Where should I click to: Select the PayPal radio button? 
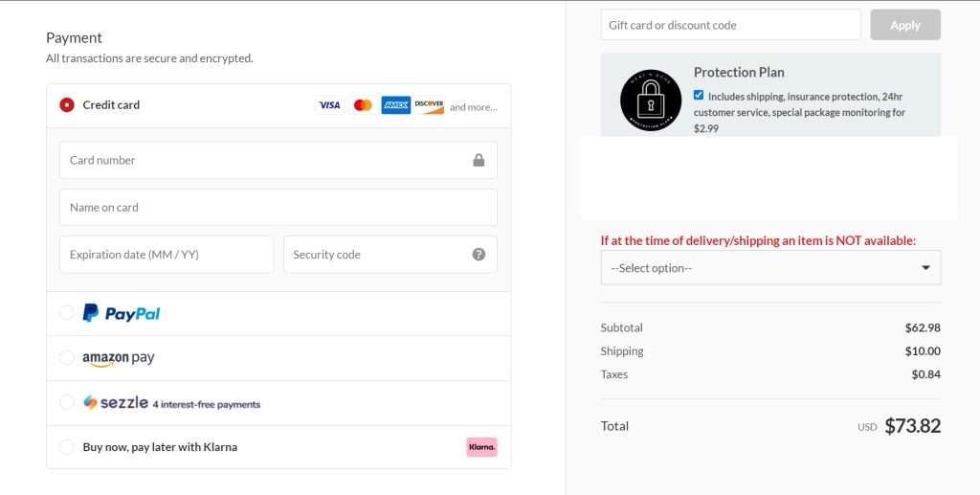pos(67,312)
